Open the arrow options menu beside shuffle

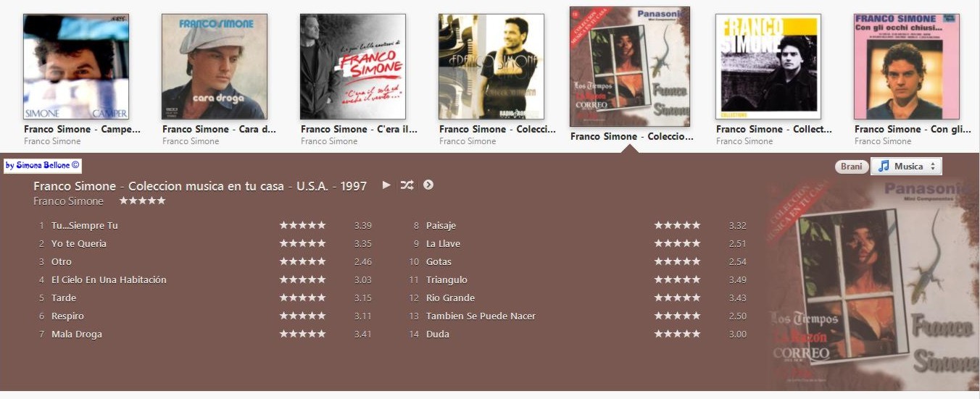click(428, 185)
